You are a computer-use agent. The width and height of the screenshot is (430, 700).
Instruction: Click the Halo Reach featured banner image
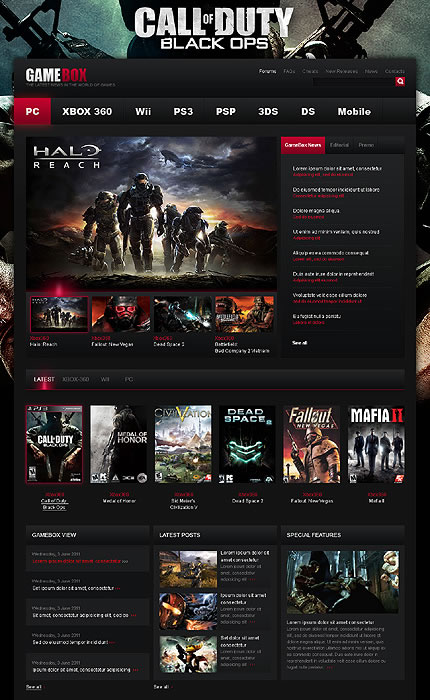151,213
